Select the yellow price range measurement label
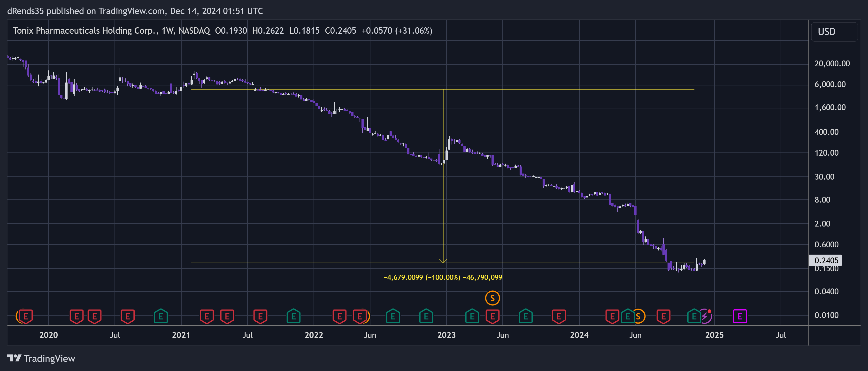 pos(443,277)
